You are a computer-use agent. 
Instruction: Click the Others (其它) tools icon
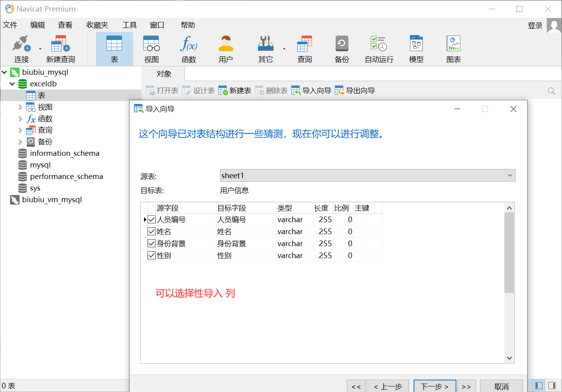tap(266, 49)
